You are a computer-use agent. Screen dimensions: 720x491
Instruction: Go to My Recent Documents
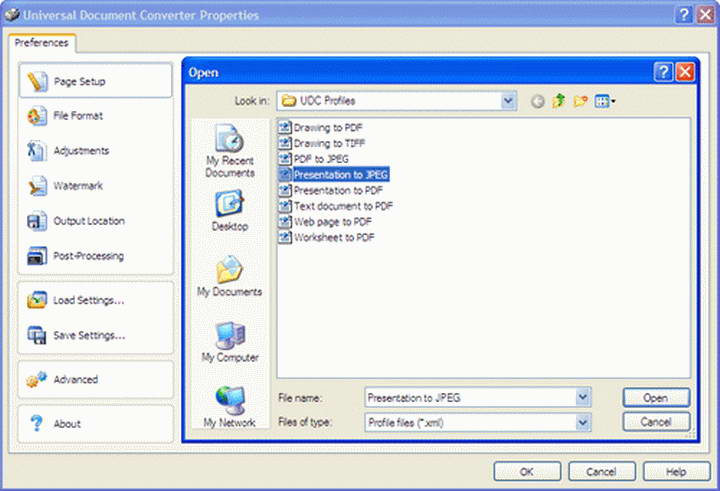click(230, 151)
